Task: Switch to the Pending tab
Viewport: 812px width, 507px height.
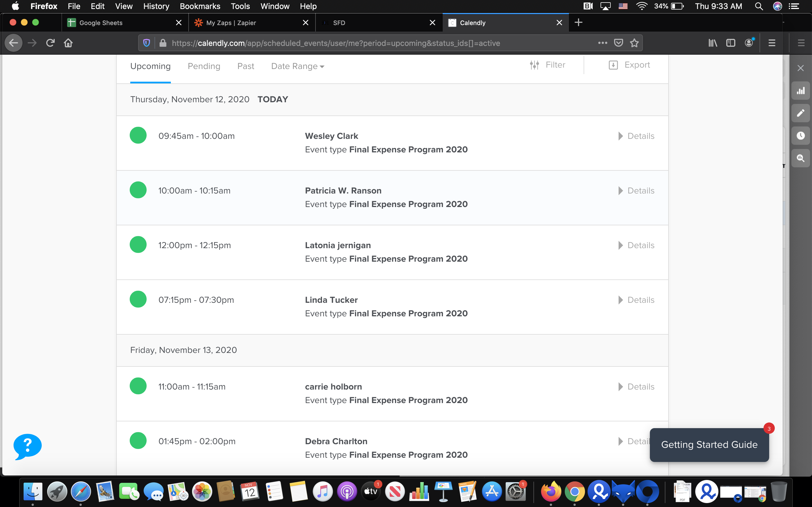Action: pyautogui.click(x=204, y=66)
